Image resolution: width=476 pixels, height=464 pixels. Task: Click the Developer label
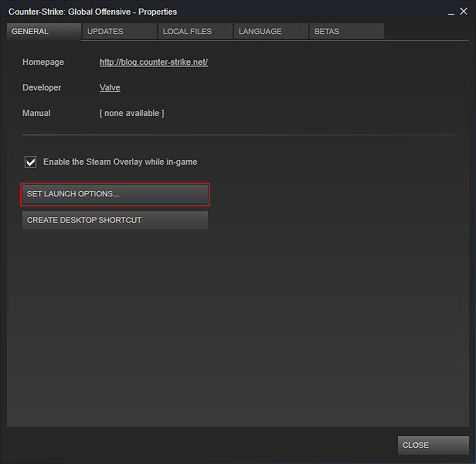(42, 88)
